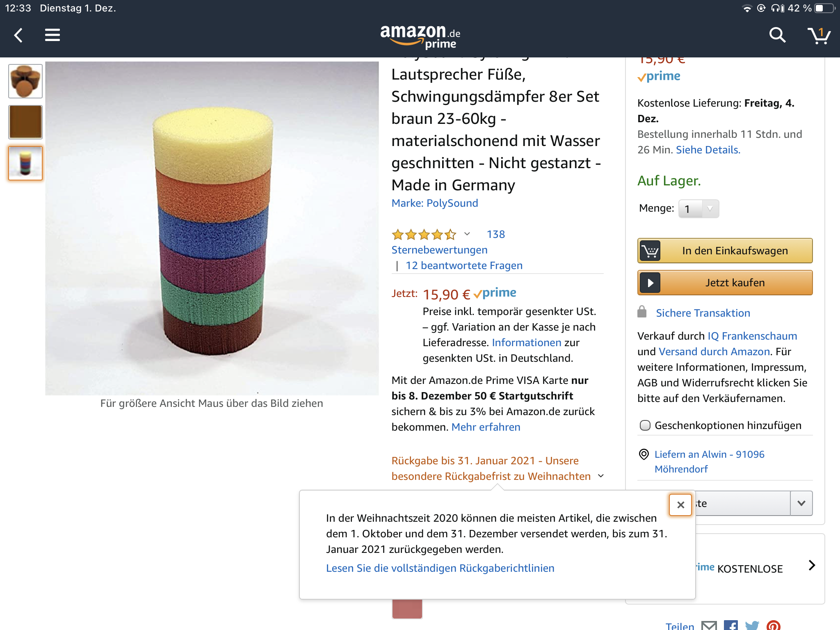Open the Menge quantity dropdown
840x630 pixels.
[x=698, y=209]
